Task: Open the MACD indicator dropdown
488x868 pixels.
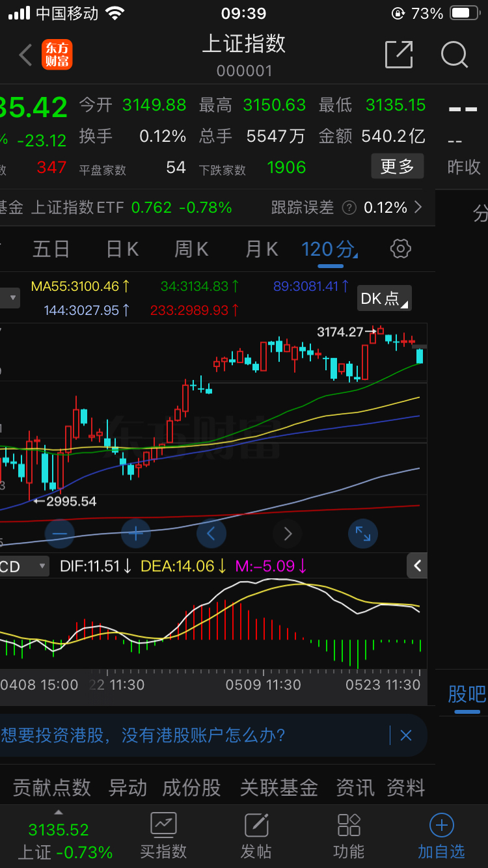Action: [24, 567]
